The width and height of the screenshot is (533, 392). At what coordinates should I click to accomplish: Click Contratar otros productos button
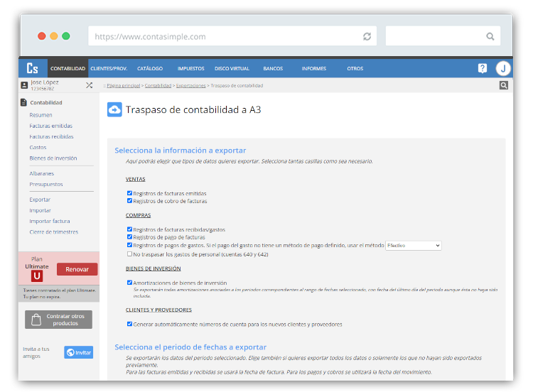(x=58, y=320)
